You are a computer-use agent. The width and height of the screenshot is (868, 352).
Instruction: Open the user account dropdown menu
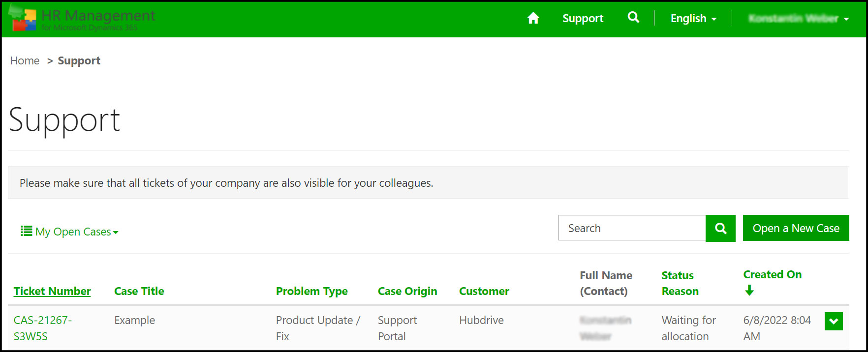pyautogui.click(x=799, y=19)
